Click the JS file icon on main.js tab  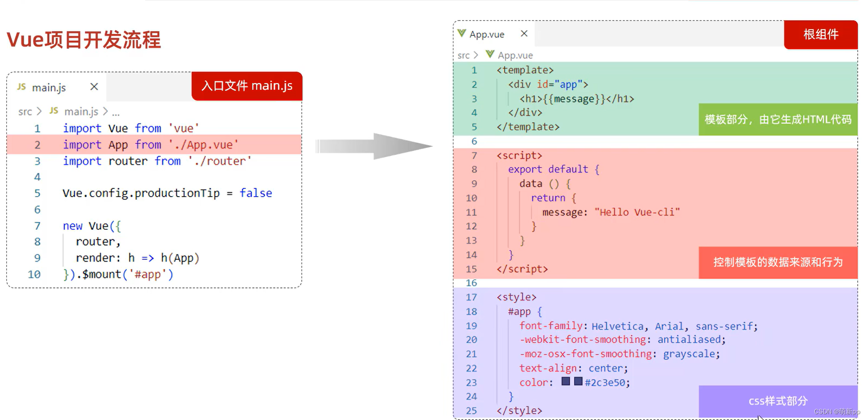coord(21,87)
